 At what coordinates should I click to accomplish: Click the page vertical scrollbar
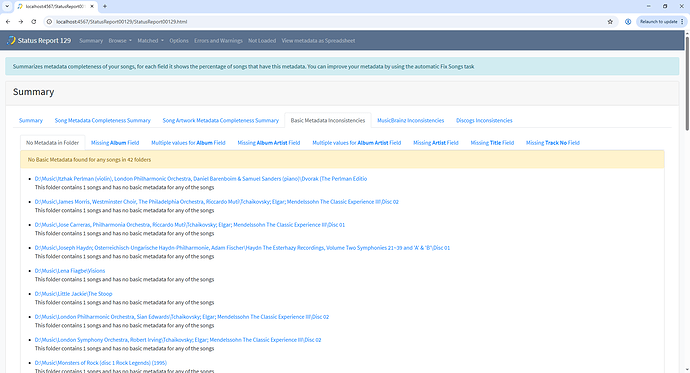click(x=687, y=84)
